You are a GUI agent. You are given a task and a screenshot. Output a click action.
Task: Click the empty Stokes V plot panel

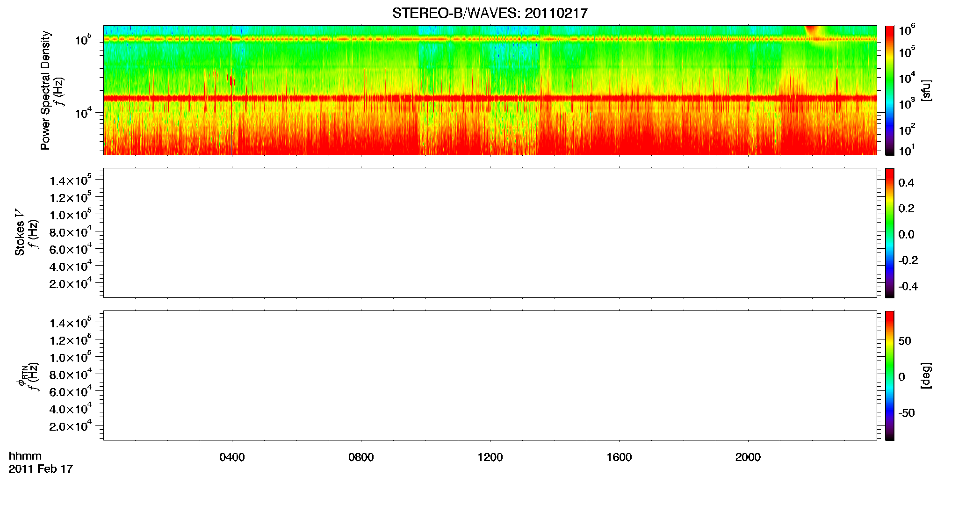click(x=490, y=233)
